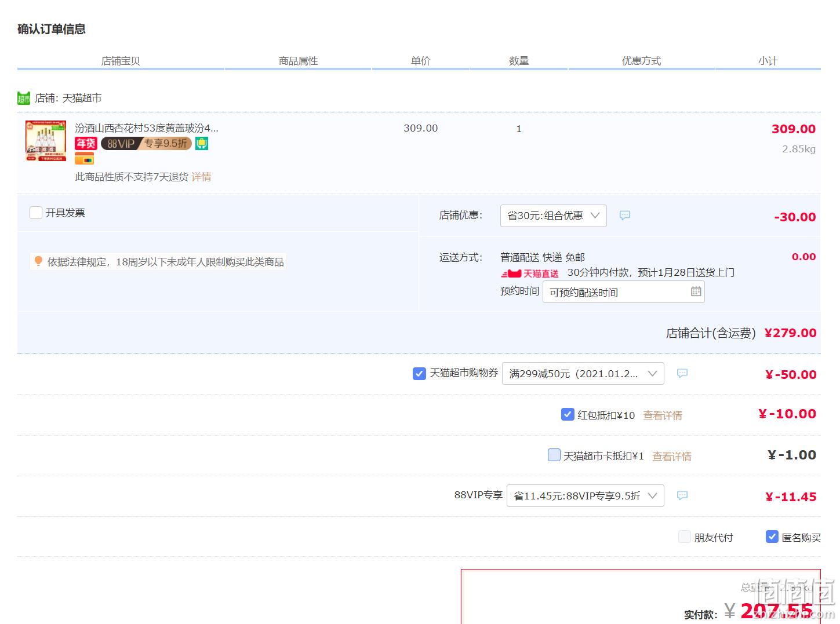The image size is (840, 624).
Task: Click the store name 天猫超市
Action: coord(82,98)
